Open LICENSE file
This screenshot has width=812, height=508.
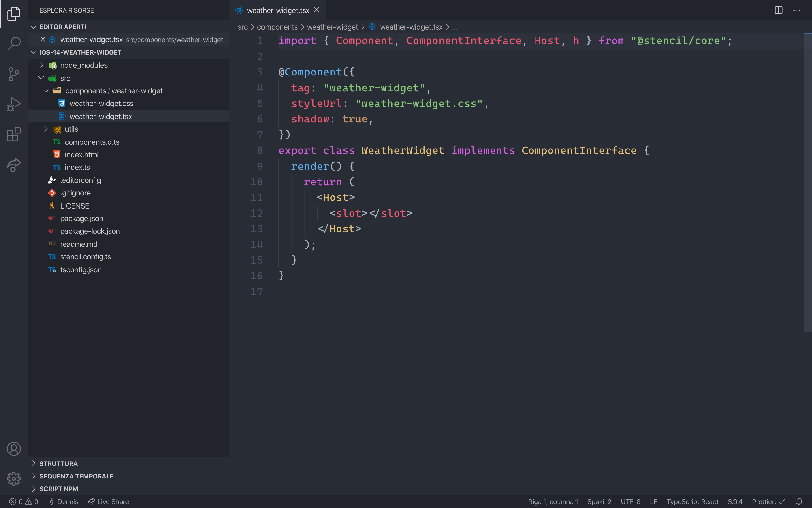128,206
